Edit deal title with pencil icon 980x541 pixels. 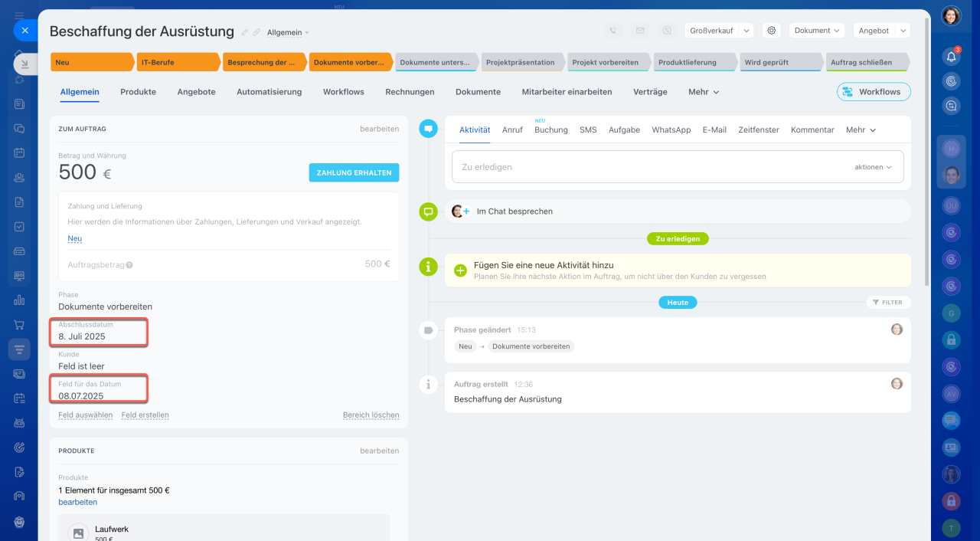point(245,32)
